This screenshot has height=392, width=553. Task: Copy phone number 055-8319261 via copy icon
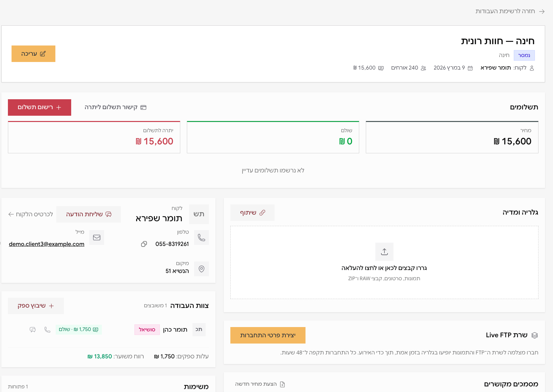(x=144, y=244)
